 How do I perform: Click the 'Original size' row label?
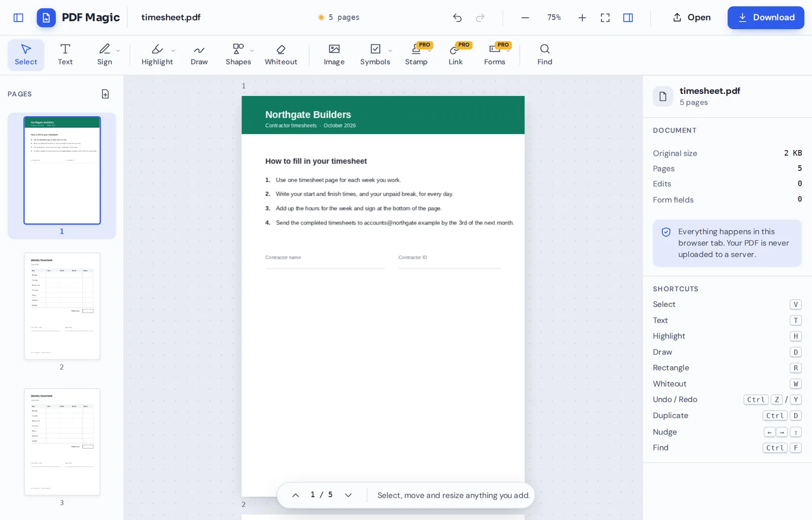click(675, 153)
